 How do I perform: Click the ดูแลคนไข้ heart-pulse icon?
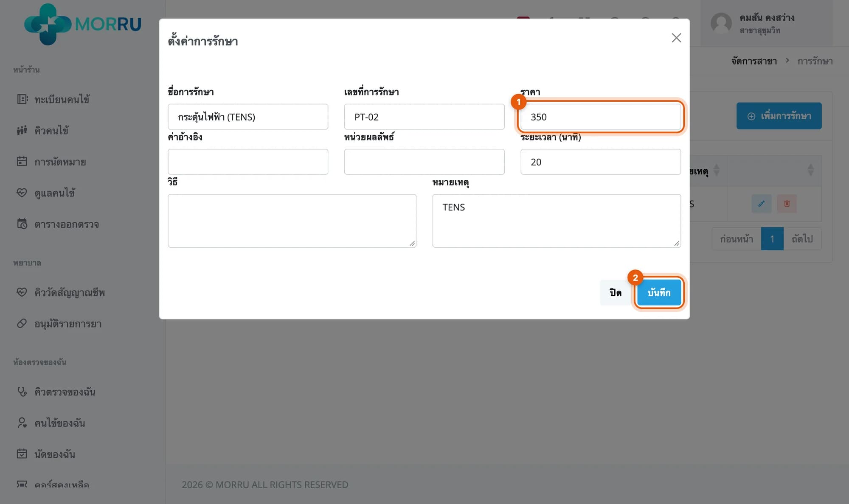[x=22, y=193]
